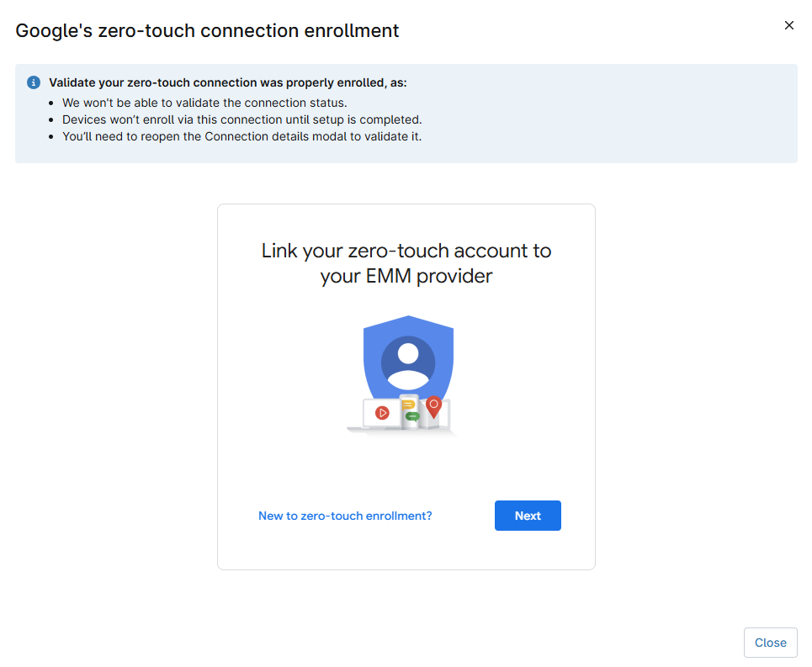
Task: Click the Link your zero-touch account heading
Action: (x=406, y=262)
